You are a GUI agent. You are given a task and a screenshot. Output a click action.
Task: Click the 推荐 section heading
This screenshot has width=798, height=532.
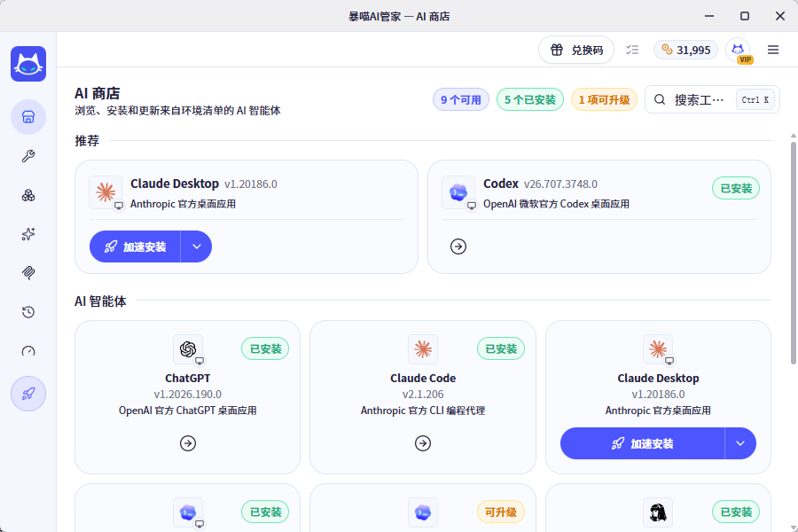pos(87,140)
